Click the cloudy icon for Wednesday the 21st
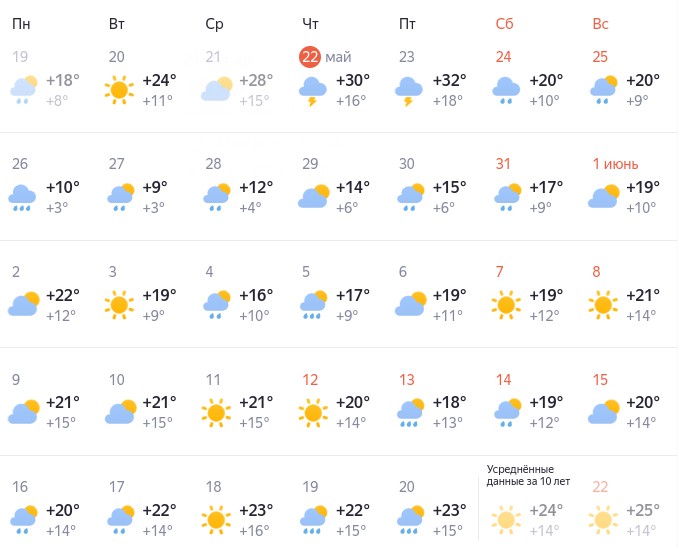This screenshot has width=678, height=547. [x=217, y=91]
